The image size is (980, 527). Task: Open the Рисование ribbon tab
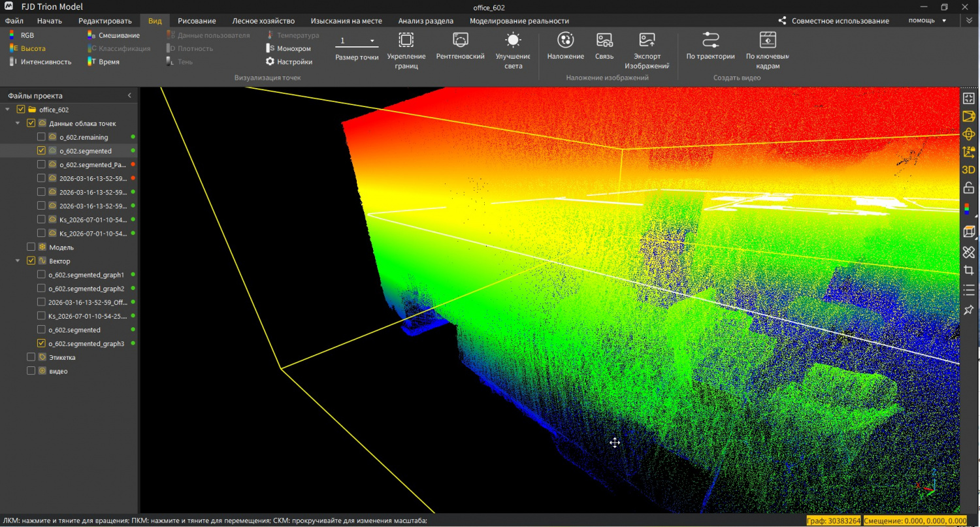click(197, 21)
